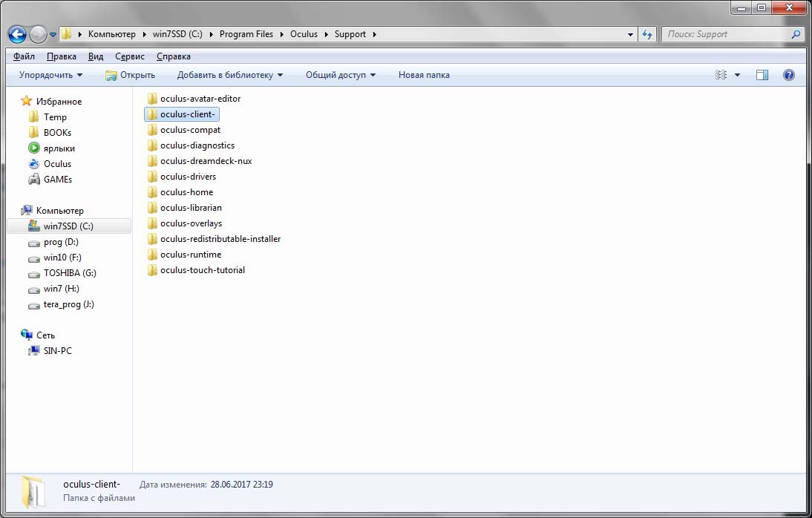Screen dimensions: 812x518
Task: Open the Упорядочить dropdown
Action: click(x=50, y=75)
